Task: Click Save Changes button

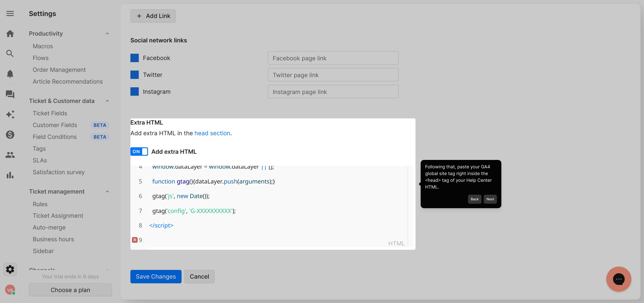Action: [x=156, y=277]
